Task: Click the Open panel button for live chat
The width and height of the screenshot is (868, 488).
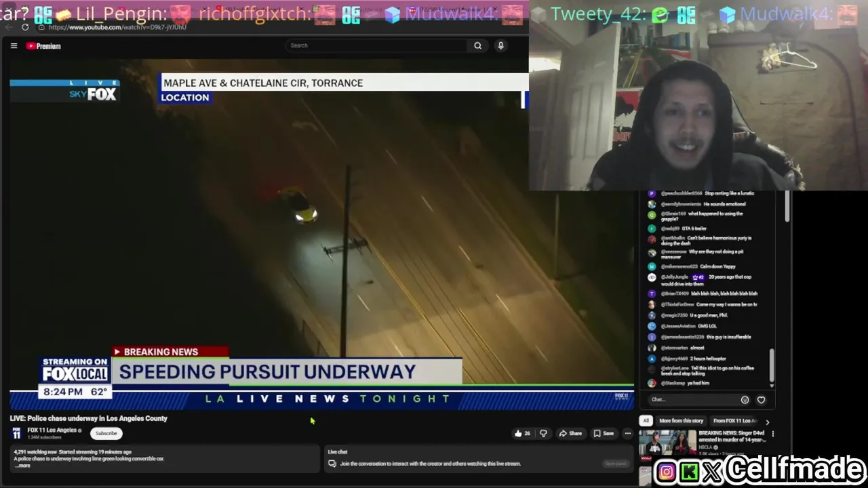Action: [x=615, y=464]
